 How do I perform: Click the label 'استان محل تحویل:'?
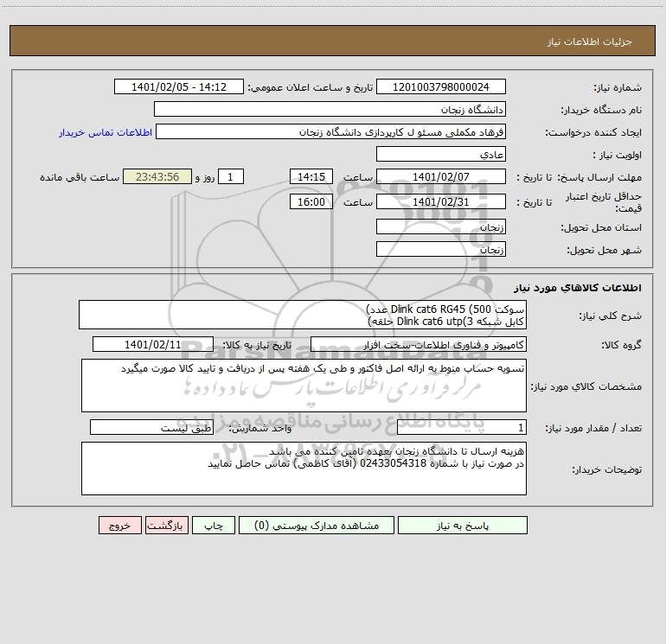(x=601, y=227)
